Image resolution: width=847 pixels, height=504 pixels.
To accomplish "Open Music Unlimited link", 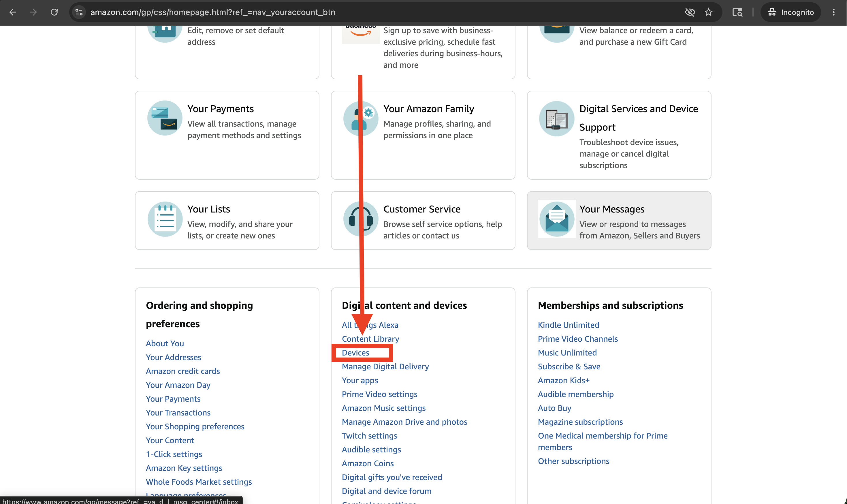I will (x=567, y=353).
